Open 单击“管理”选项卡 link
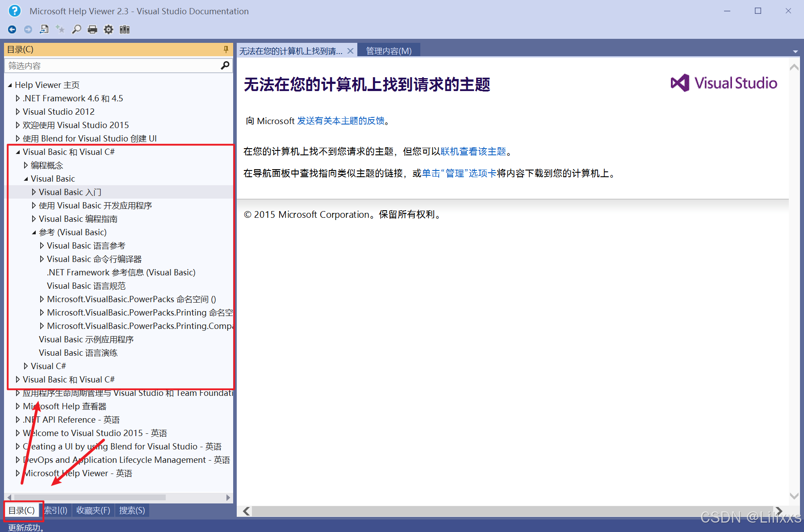Screen dimensions: 804x532 coord(459,173)
